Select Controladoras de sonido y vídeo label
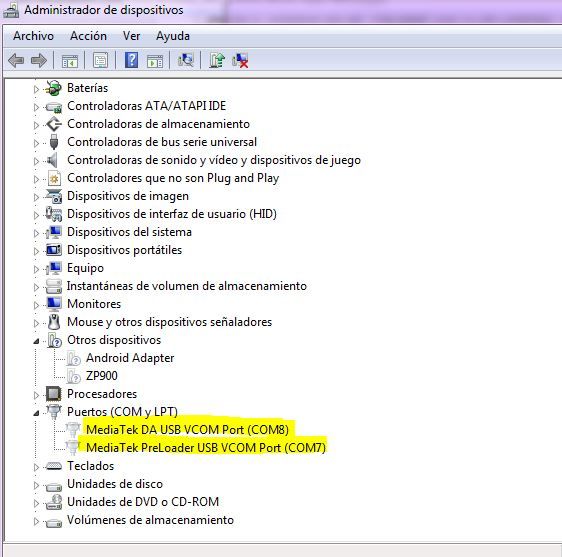 (x=214, y=160)
